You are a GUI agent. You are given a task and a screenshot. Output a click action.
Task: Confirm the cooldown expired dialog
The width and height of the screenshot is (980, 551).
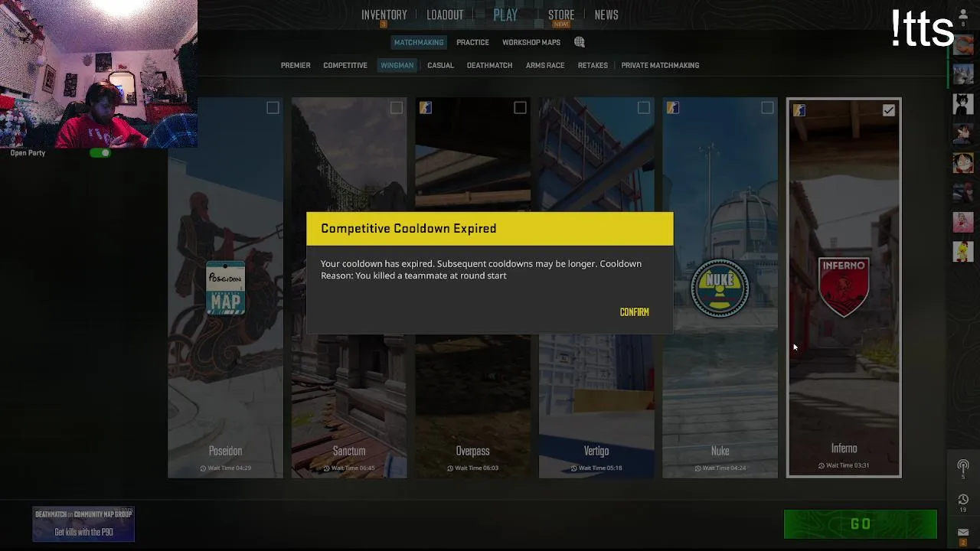(x=634, y=312)
